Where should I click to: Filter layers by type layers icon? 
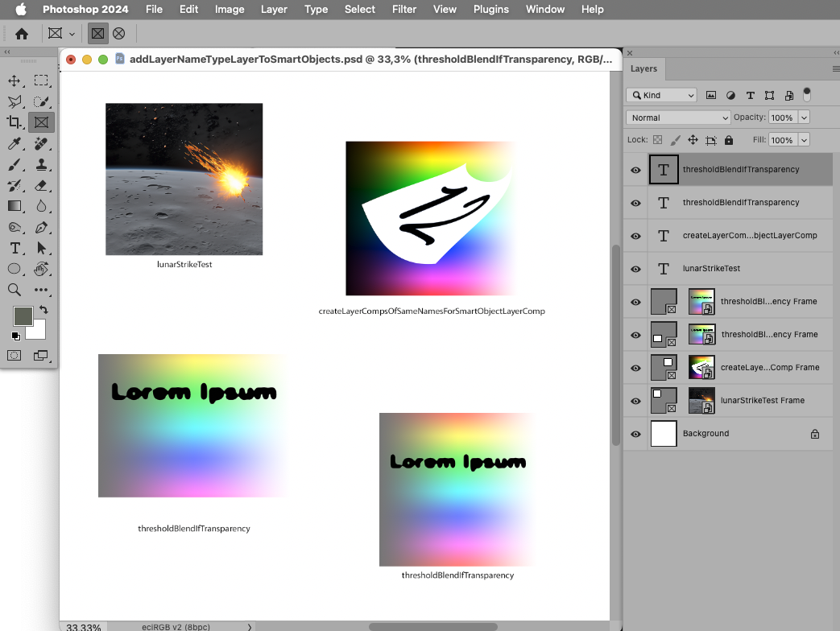[x=750, y=95]
